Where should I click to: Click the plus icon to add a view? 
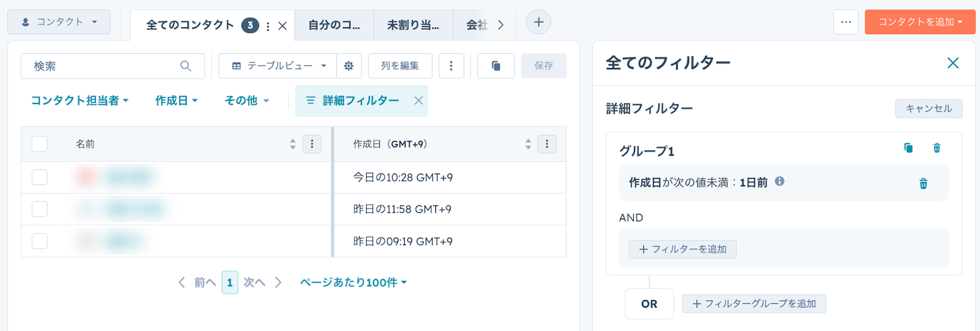tap(538, 23)
